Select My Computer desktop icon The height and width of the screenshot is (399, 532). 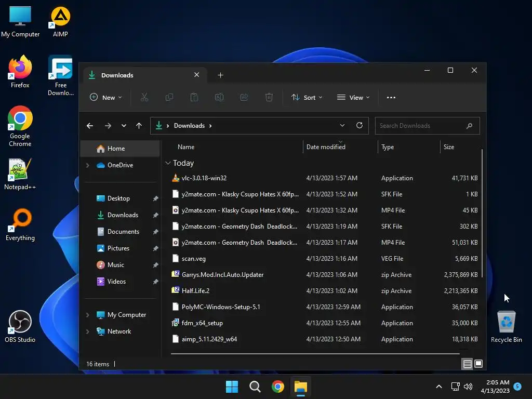tap(20, 21)
